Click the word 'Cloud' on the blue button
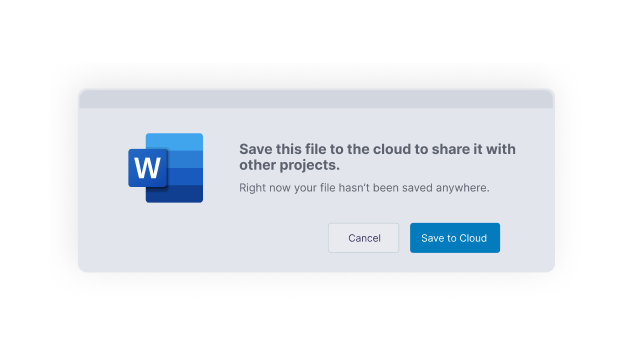633x360 pixels. point(473,238)
